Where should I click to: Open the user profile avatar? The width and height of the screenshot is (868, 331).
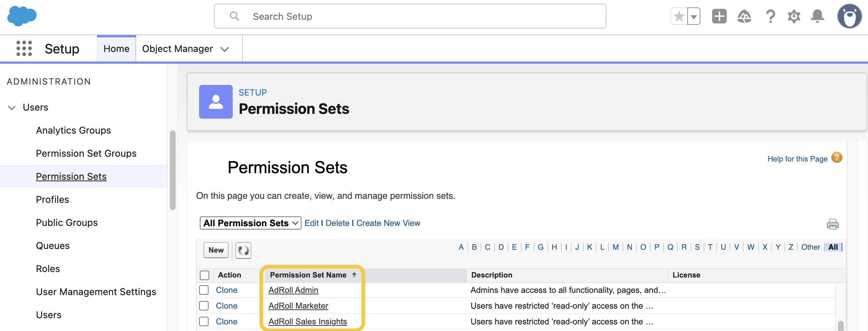(x=849, y=16)
